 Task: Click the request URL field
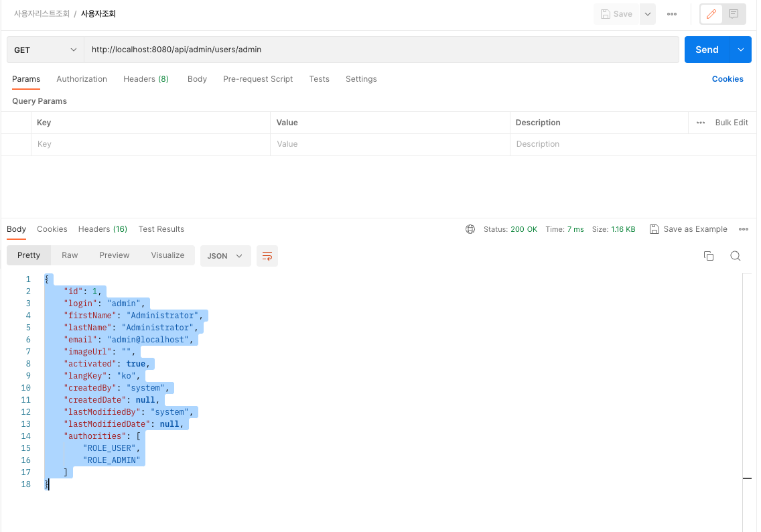coord(381,50)
